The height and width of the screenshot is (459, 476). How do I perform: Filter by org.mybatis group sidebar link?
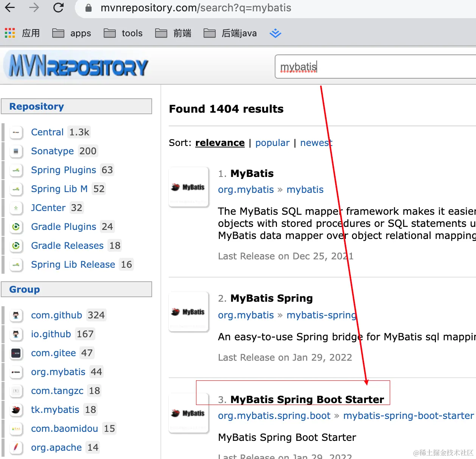[58, 372]
